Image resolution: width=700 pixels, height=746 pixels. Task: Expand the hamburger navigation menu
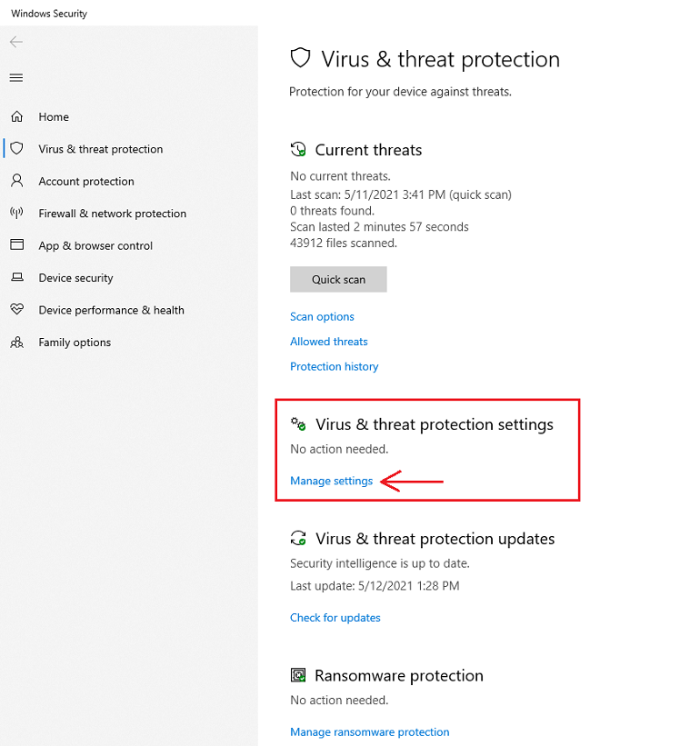pyautogui.click(x=16, y=78)
